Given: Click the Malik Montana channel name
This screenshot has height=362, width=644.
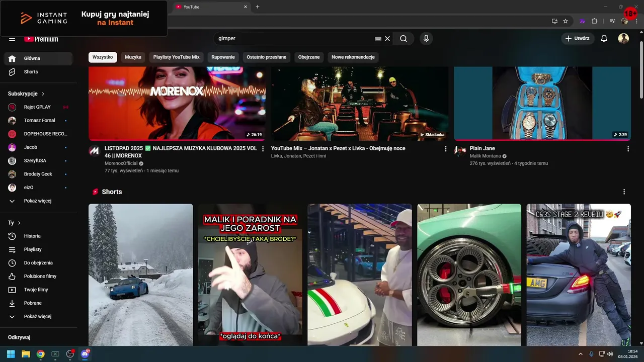Looking at the screenshot, I should [x=486, y=156].
